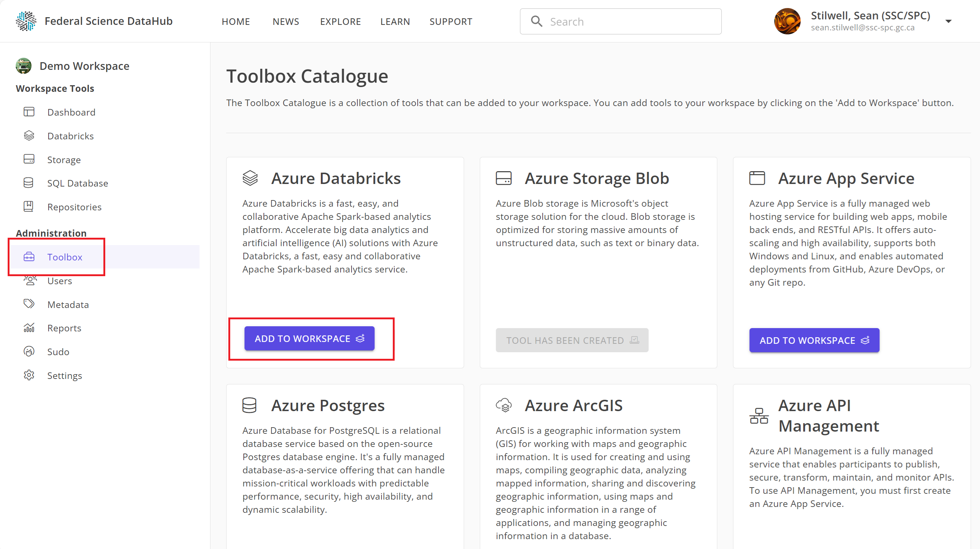This screenshot has height=549, width=980.
Task: Open the Settings gear in the sidebar
Action: (x=29, y=375)
